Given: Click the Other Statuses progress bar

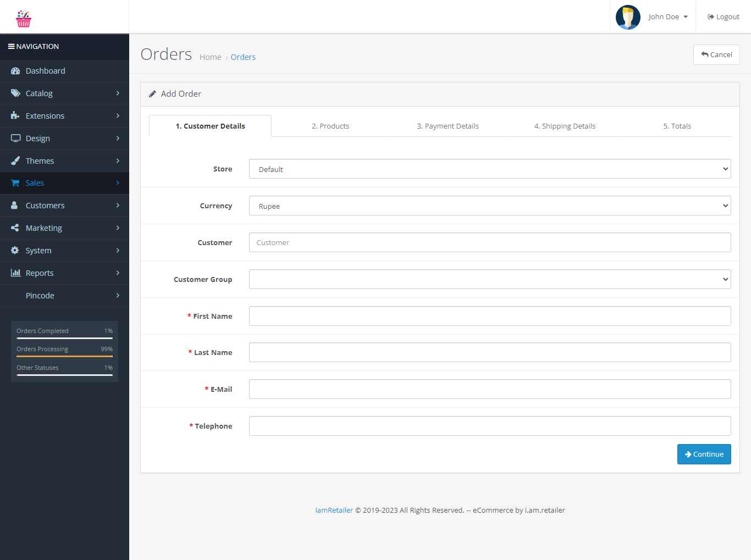Looking at the screenshot, I should click(64, 375).
